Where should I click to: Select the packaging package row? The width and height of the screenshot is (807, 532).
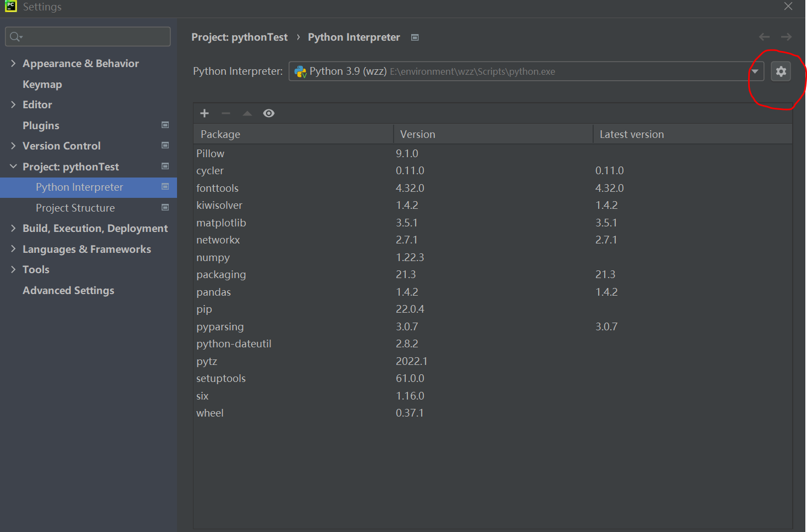[493, 274]
